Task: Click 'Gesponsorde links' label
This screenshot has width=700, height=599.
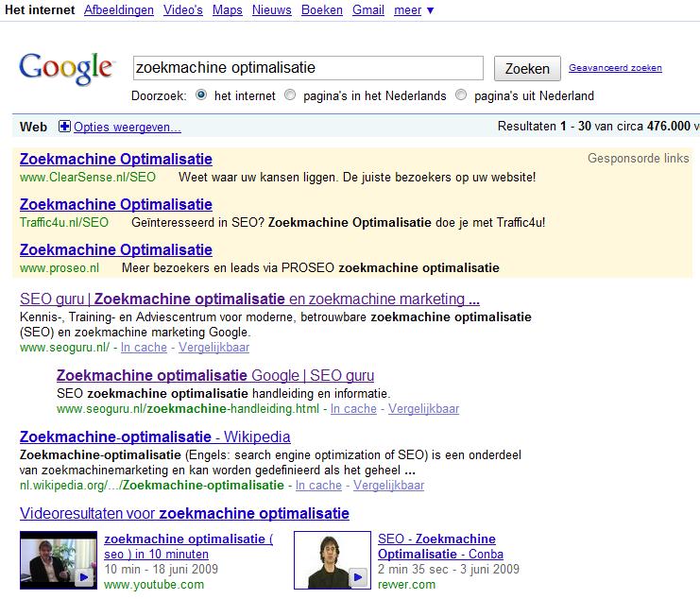Action: pyautogui.click(x=639, y=158)
